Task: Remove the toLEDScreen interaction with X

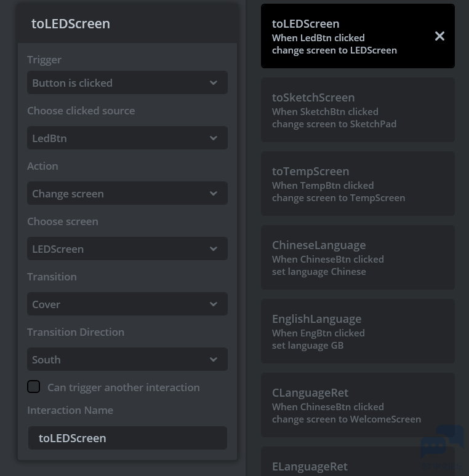Action: (439, 36)
